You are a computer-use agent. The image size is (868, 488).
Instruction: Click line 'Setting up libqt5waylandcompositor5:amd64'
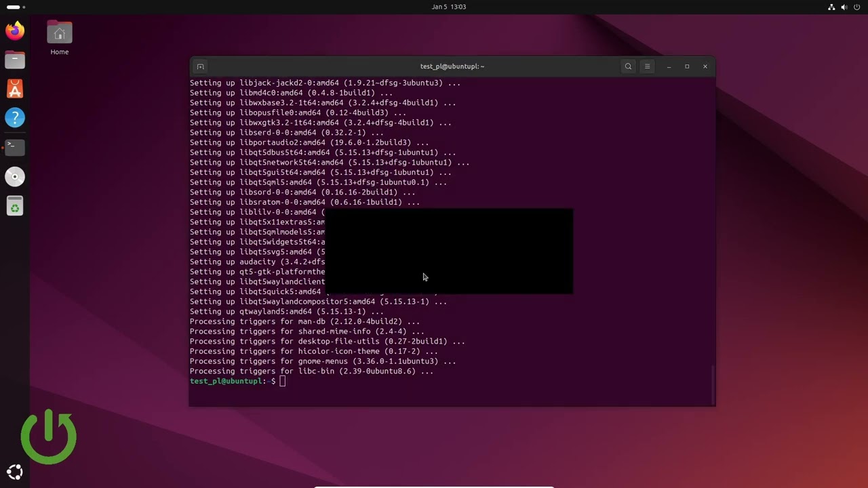point(319,302)
